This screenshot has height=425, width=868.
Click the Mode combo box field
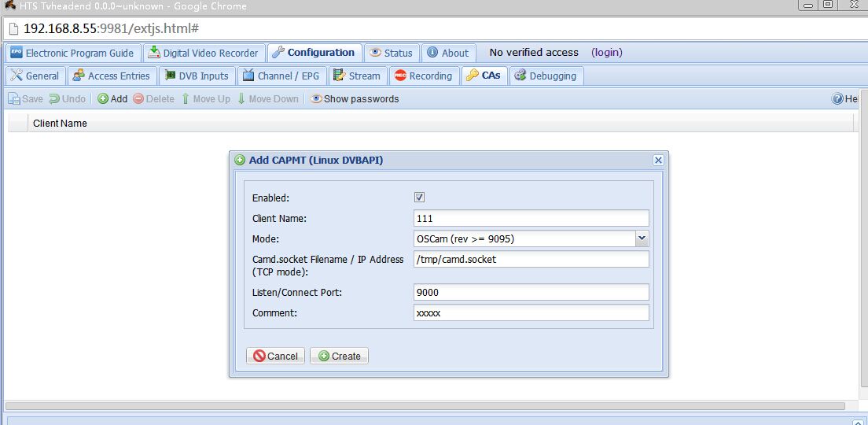coord(524,238)
